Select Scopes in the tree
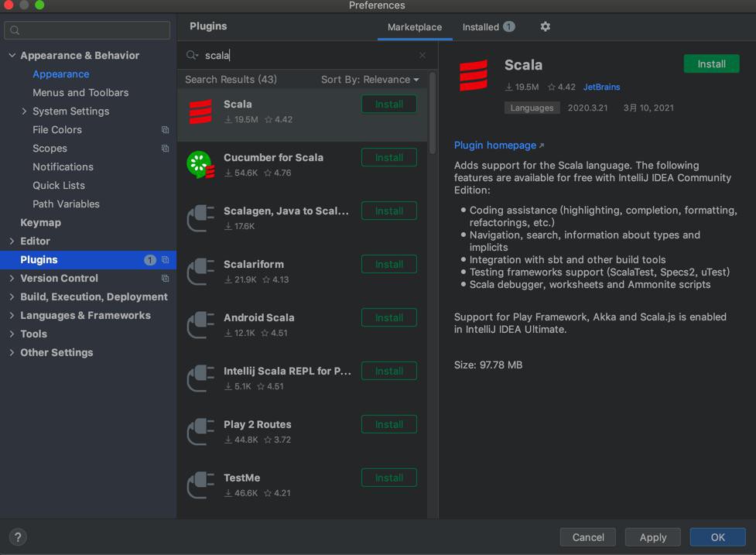The height and width of the screenshot is (555, 756). pyautogui.click(x=50, y=149)
